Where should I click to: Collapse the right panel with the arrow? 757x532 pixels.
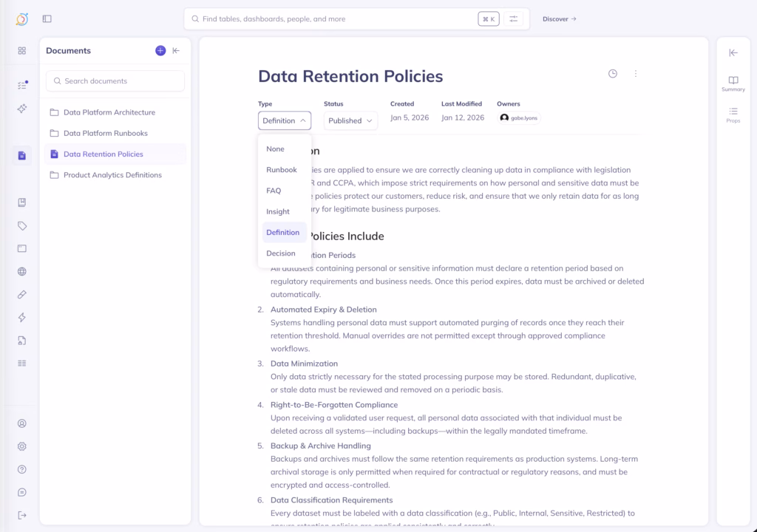pos(733,52)
